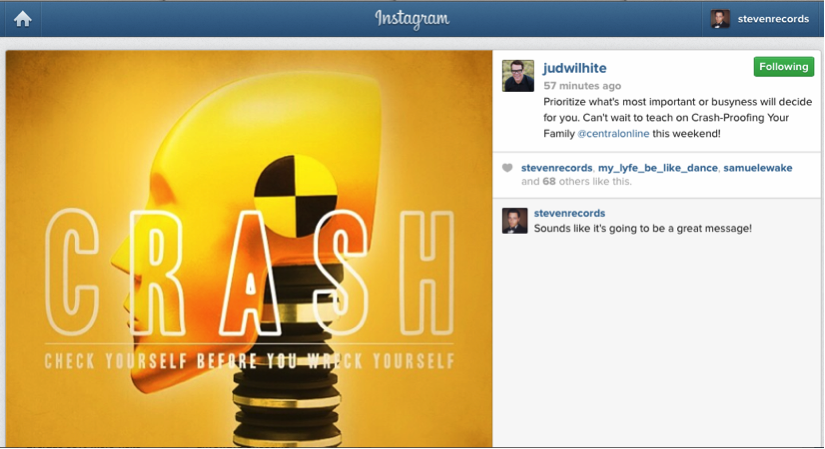
Task: Open my_lyfe_be_like_dance profile in the likes list
Action: tap(658, 168)
